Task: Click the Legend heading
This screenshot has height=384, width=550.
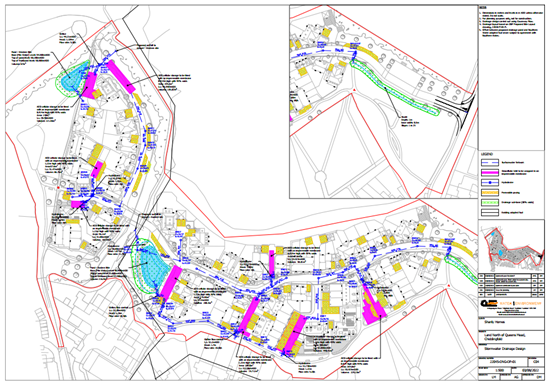Action: (x=487, y=154)
